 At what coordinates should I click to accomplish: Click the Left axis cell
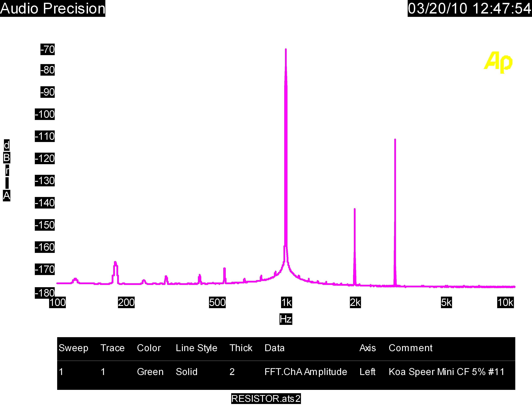[367, 372]
